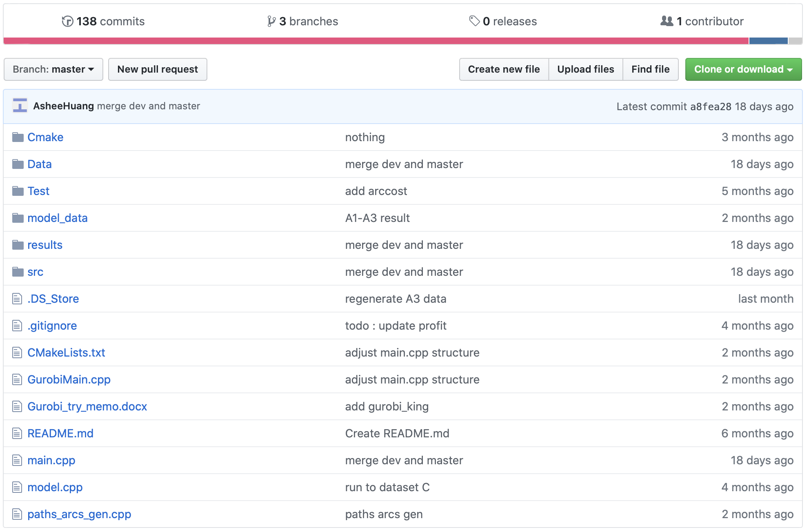Click the commits history clock icon
Image resolution: width=809 pixels, height=532 pixels.
[67, 21]
